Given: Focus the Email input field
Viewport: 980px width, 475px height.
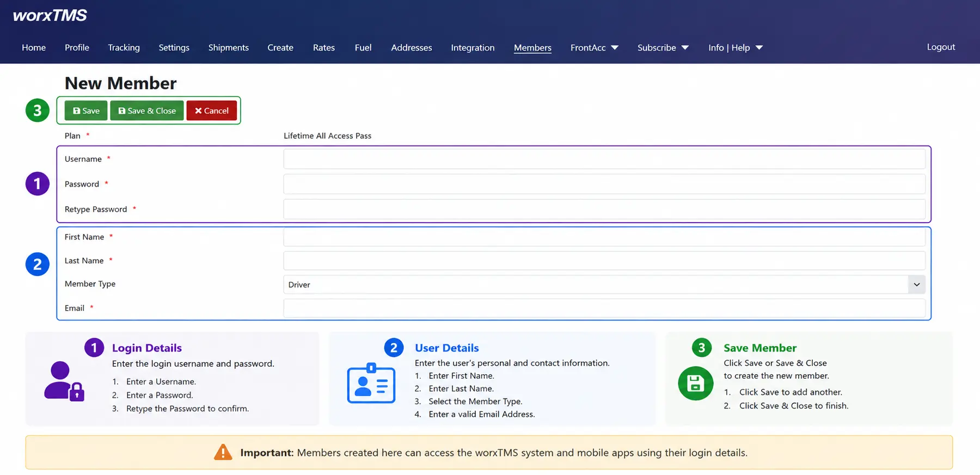Looking at the screenshot, I should coord(604,308).
